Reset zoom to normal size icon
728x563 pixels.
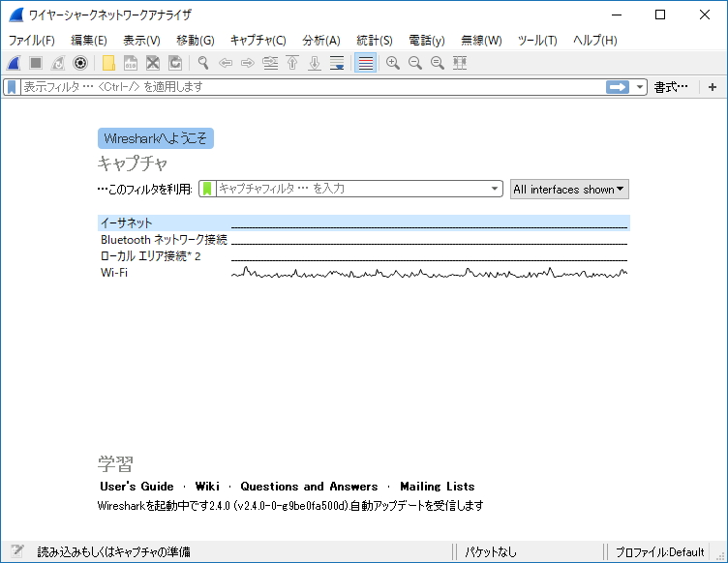(438, 63)
